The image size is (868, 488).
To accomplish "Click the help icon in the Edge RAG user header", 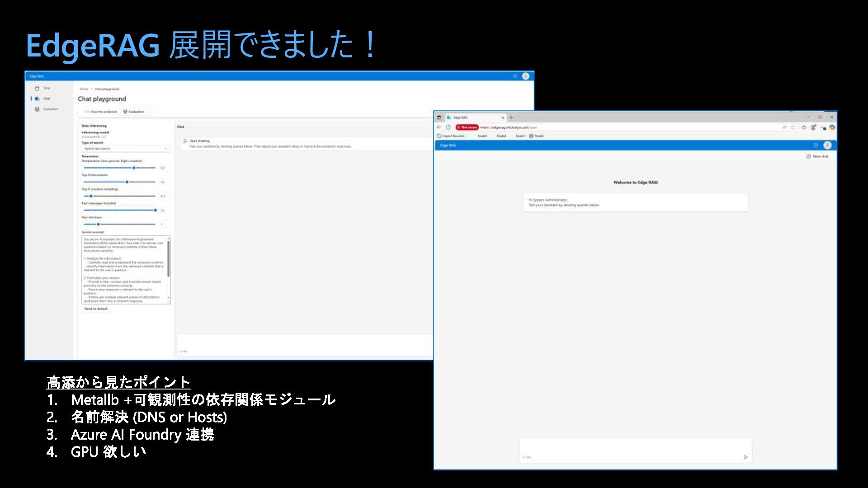I will 816,145.
